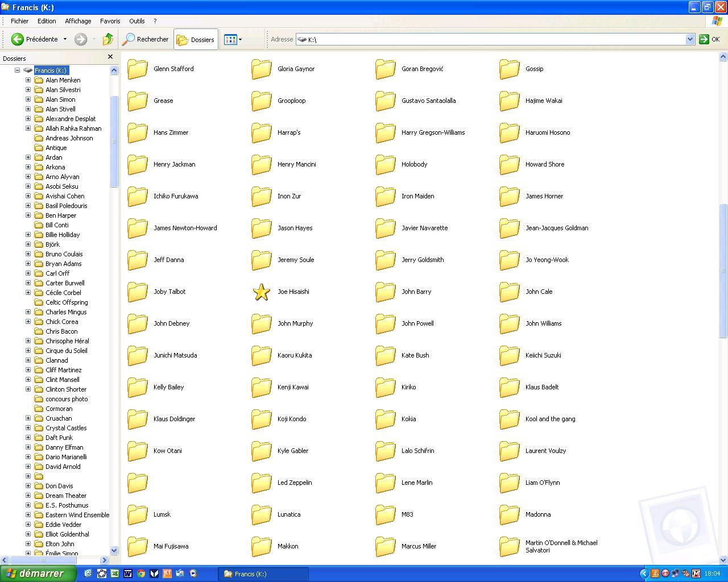Click the Up one level folder icon
The width and height of the screenshot is (728, 582).
107,39
